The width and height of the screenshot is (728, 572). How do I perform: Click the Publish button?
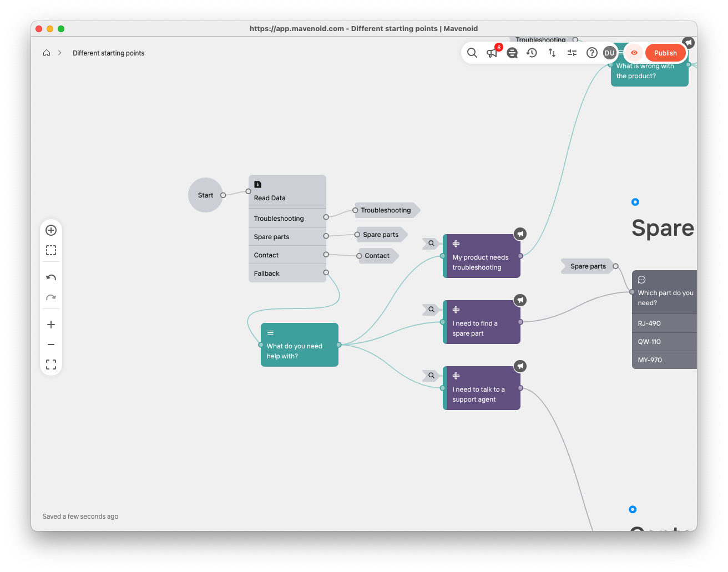(665, 53)
